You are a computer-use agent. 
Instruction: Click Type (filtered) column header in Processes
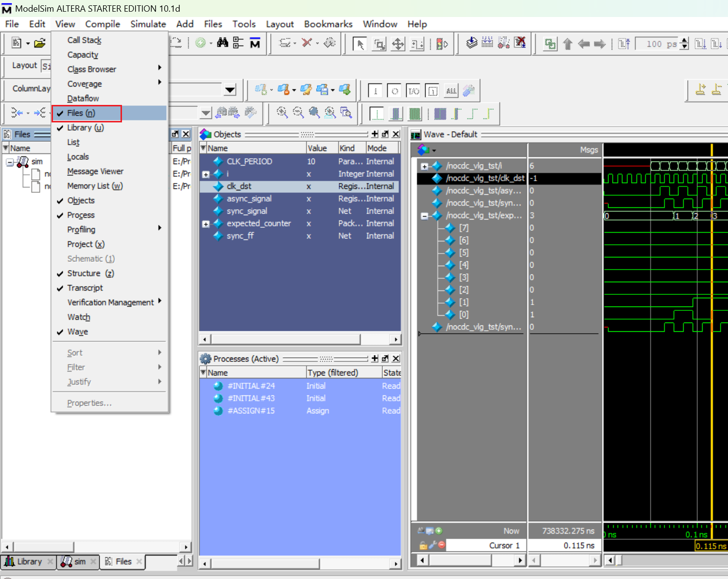pyautogui.click(x=344, y=373)
